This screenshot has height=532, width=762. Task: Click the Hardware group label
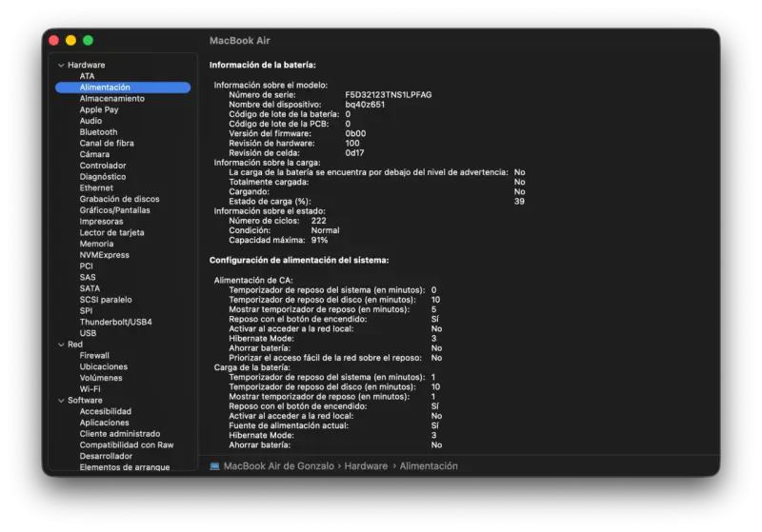tap(86, 65)
